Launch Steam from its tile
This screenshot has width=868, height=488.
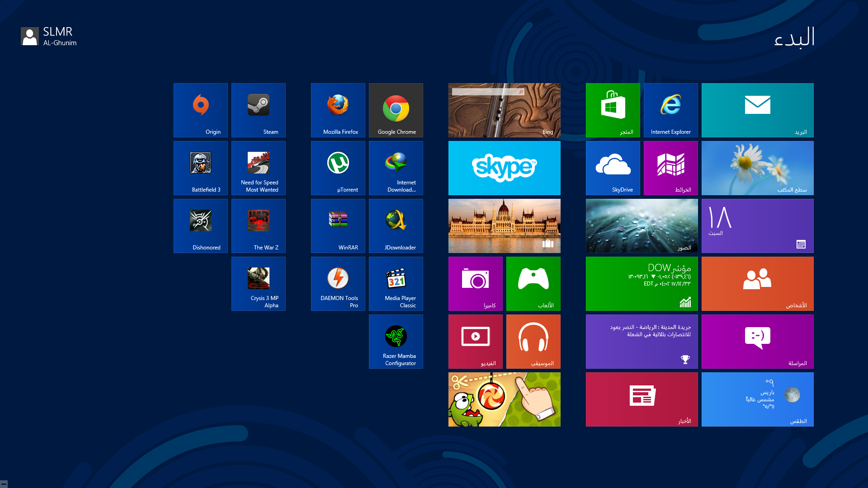tap(259, 110)
